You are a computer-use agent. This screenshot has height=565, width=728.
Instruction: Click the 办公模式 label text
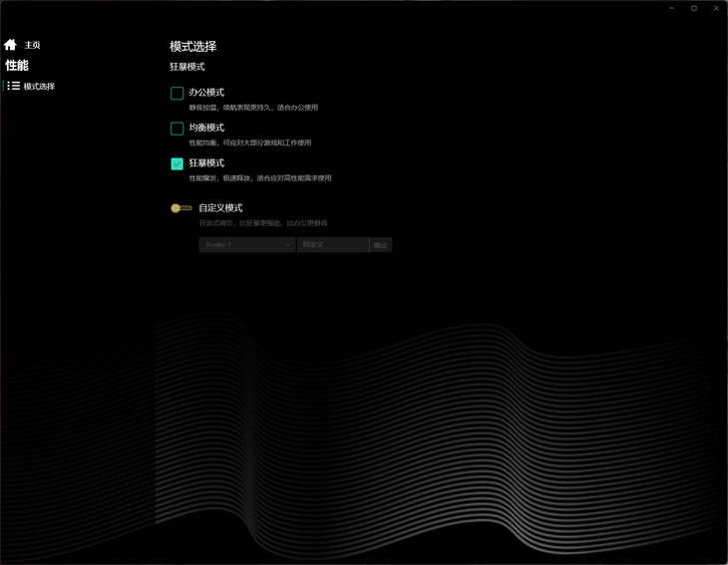click(x=206, y=93)
